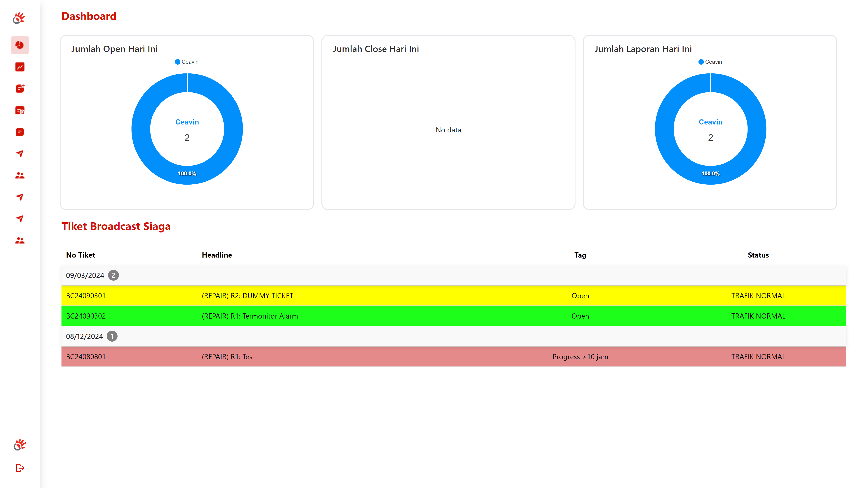Click headline (REPAIR) R2: DUMMY TICKET
Image resolution: width=868 pixels, height=488 pixels.
(x=247, y=296)
